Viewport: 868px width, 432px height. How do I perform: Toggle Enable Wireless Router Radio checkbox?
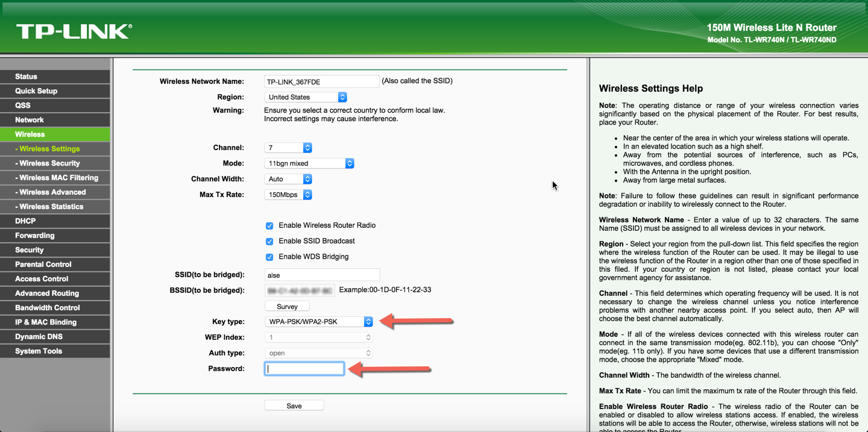tap(269, 226)
